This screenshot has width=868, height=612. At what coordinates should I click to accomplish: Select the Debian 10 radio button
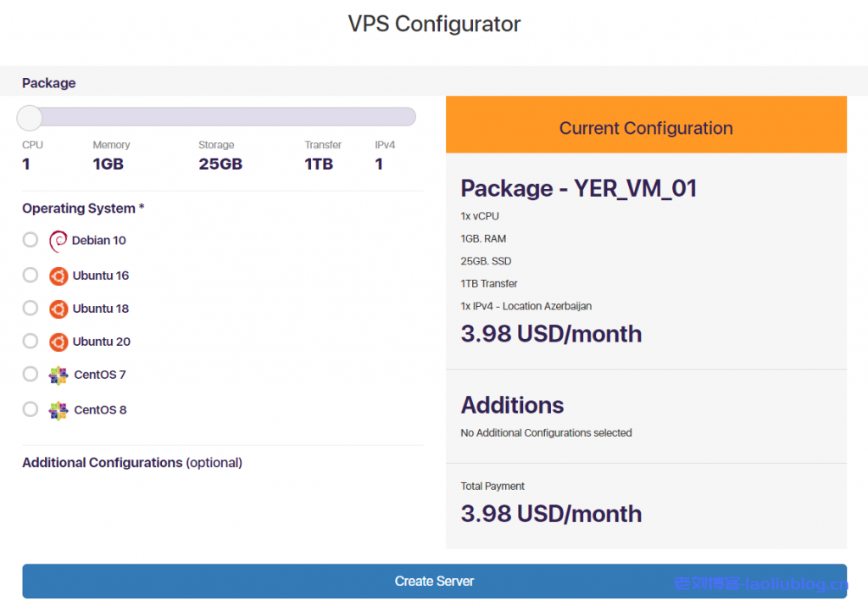click(31, 240)
